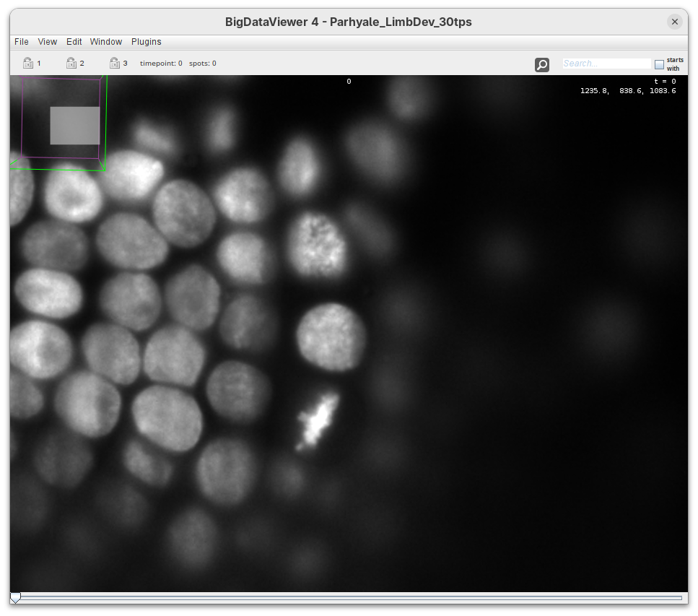Open the Edit menu
The image size is (698, 616).
(x=74, y=42)
